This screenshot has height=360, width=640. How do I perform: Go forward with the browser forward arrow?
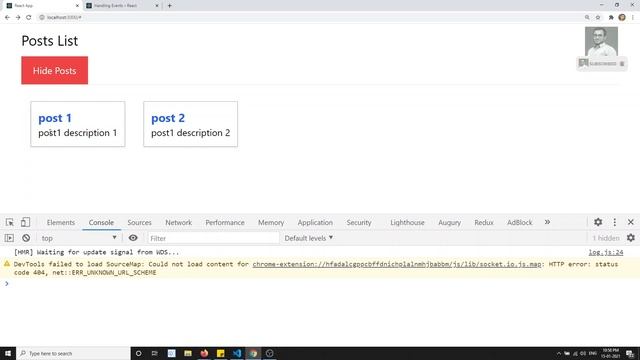[18, 17]
